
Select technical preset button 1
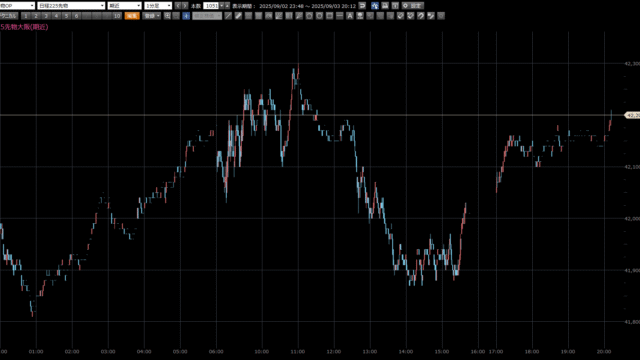26,16
